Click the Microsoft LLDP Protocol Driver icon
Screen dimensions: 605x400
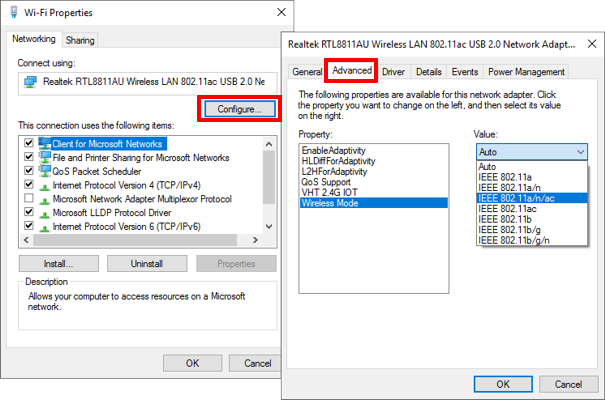45,214
